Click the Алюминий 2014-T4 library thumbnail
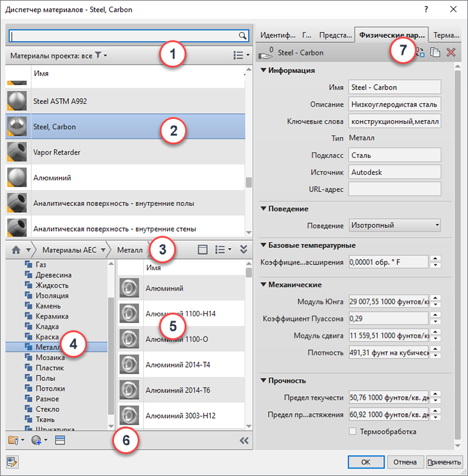 (x=129, y=364)
